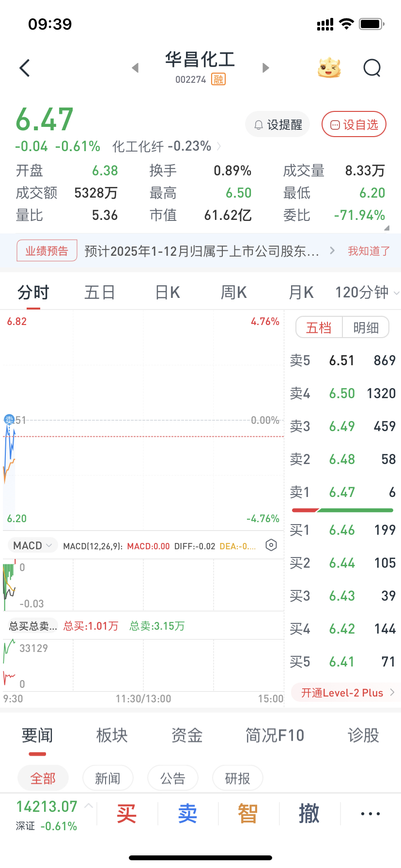Image resolution: width=401 pixels, height=868 pixels.
Task: Open the 120分钟 period dropdown
Action: [367, 292]
